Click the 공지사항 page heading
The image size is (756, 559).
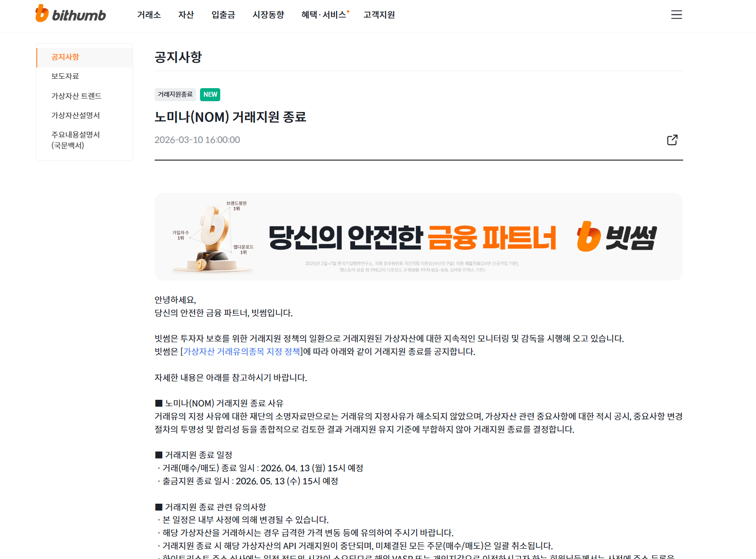(178, 57)
